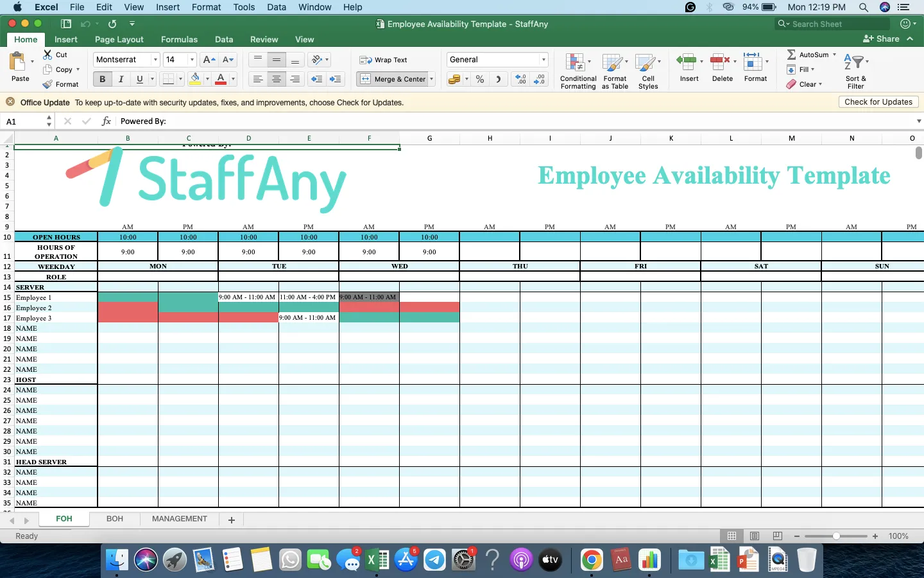The width and height of the screenshot is (924, 578).
Task: Open the Tools menu in menu bar
Action: 244,7
